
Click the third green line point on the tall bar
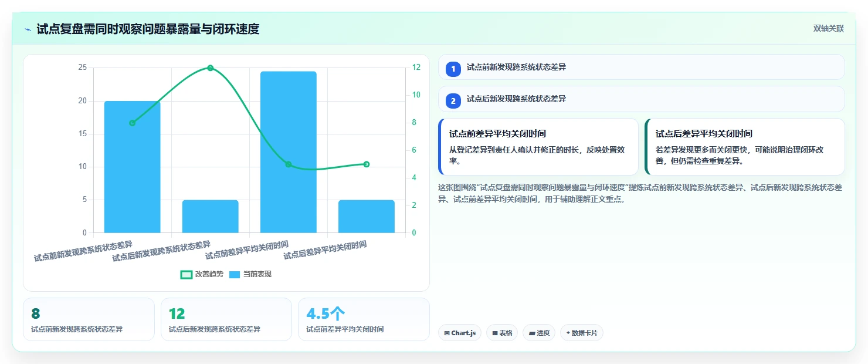(289, 164)
